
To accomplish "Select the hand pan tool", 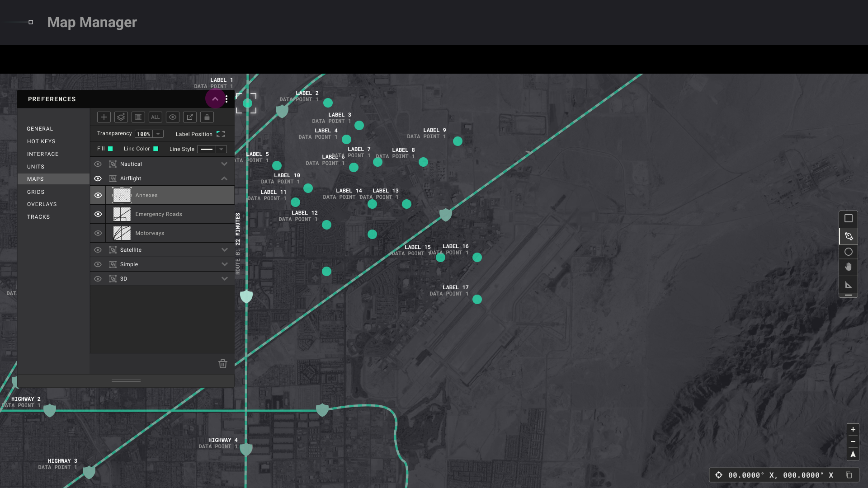I will (849, 267).
